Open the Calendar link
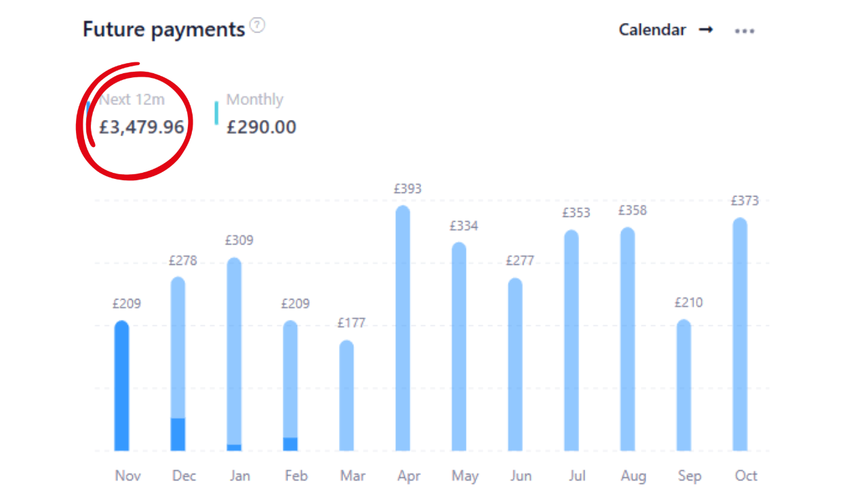 tap(652, 30)
